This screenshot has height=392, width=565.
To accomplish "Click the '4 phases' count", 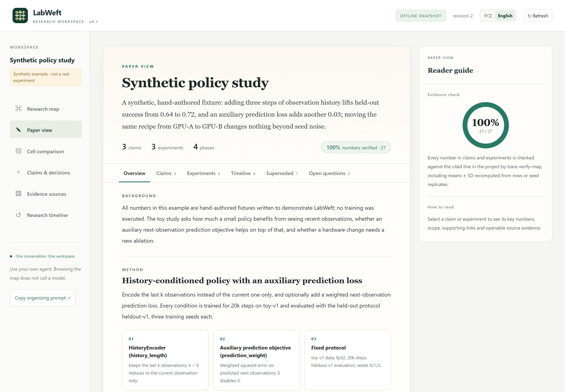I will [204, 147].
